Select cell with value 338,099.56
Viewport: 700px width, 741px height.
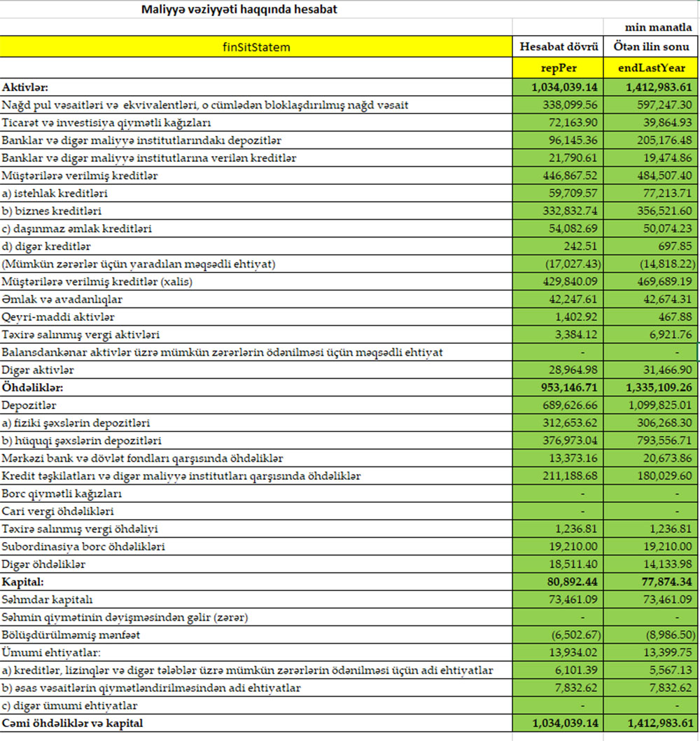[558, 105]
